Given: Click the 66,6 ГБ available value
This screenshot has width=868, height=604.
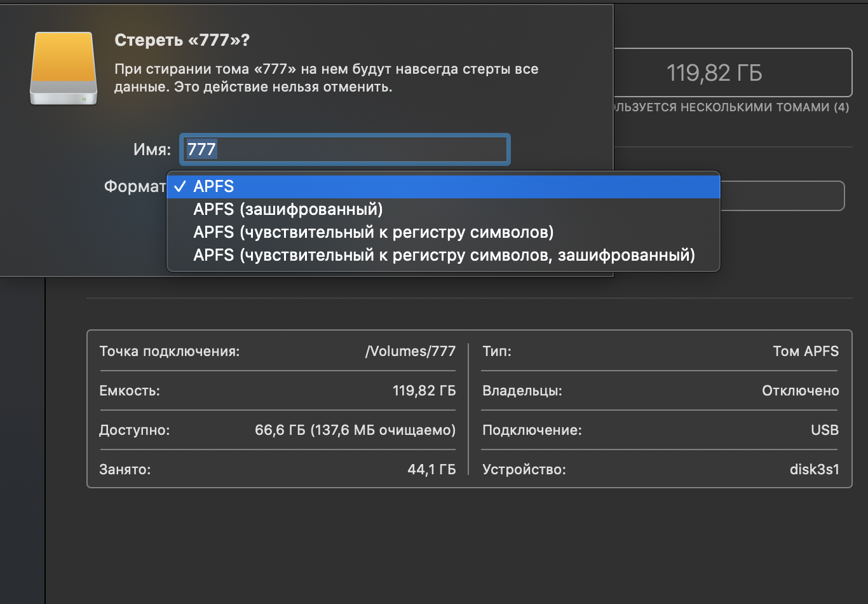Looking at the screenshot, I should (355, 430).
